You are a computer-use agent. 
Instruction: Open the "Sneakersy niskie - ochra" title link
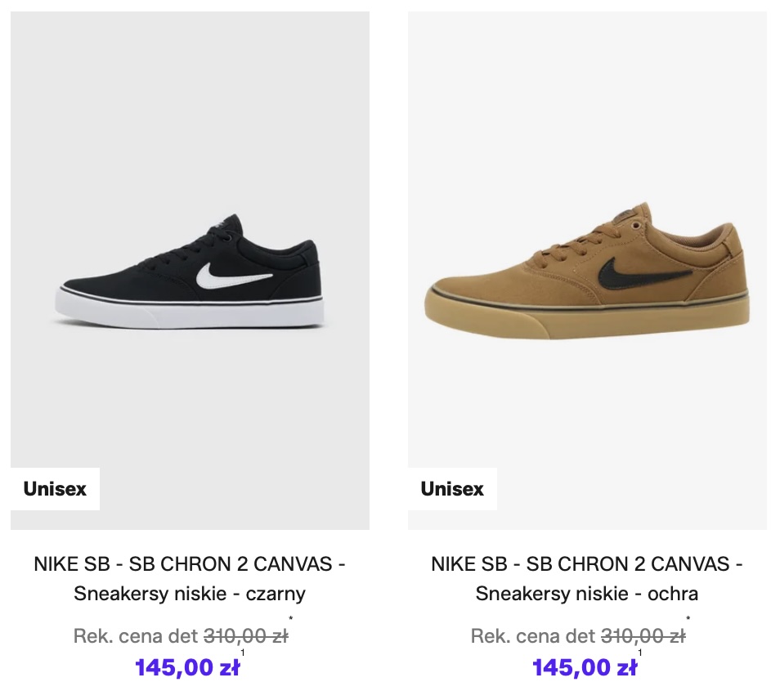(x=587, y=594)
